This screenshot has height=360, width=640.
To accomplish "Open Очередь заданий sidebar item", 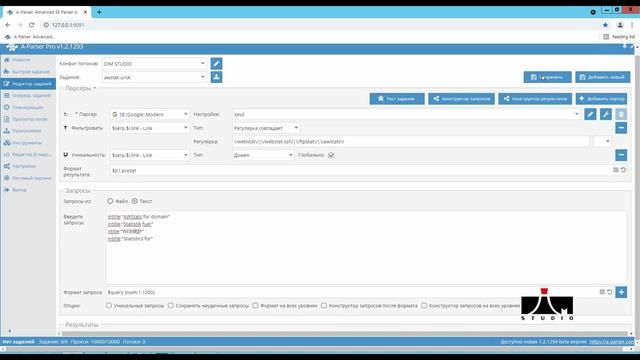I will pos(31,96).
